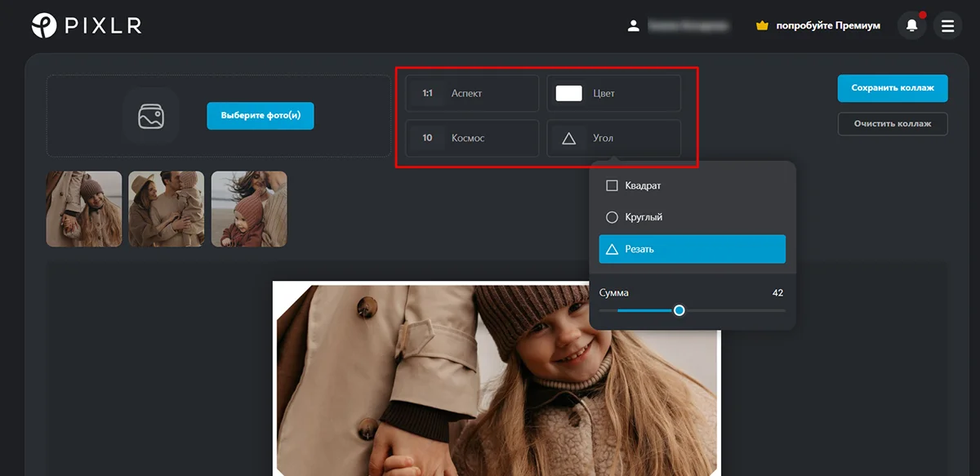Screen dimensions: 980x476
Task: Click the triangle icon beside Угол
Action: [569, 138]
